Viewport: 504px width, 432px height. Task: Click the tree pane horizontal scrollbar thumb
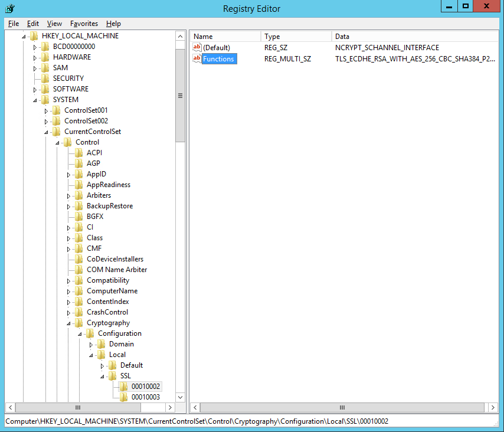pyautogui.click(x=78, y=408)
